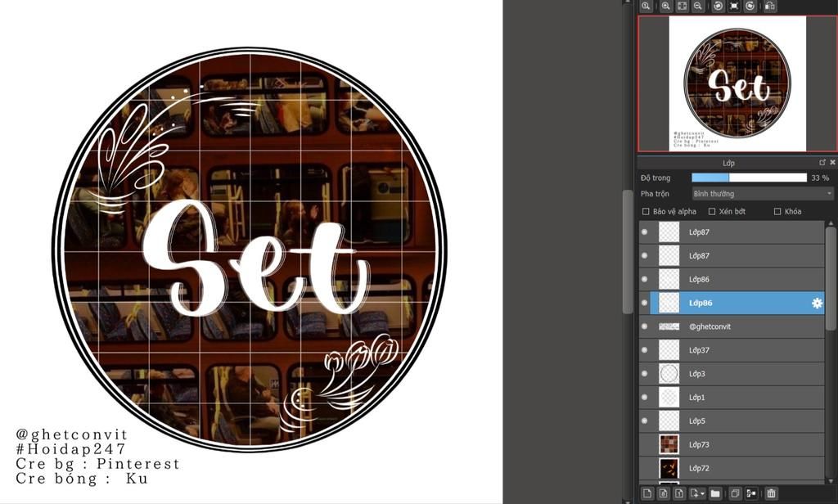
Task: Delete the selected layer with trash icon
Action: 771,493
